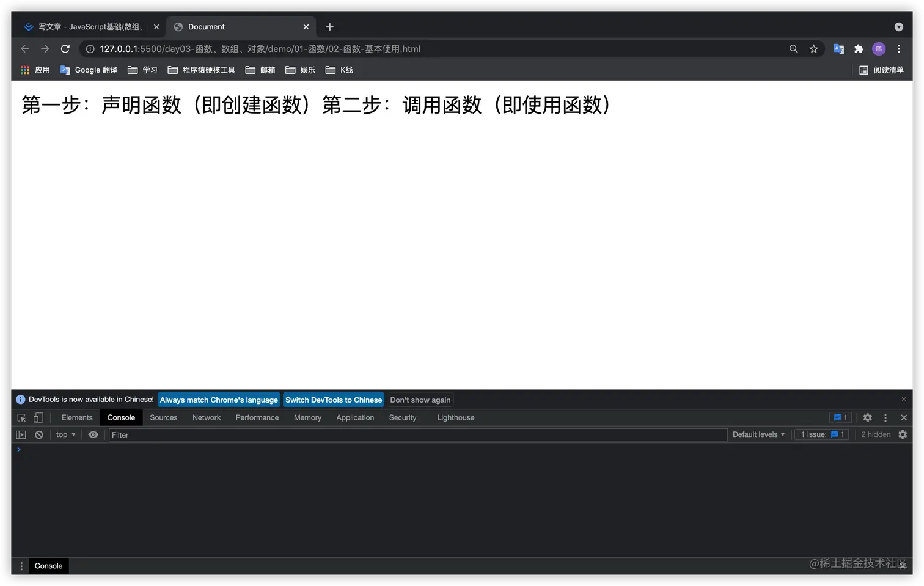Reload the current page
The image size is (924, 586).
click(x=65, y=49)
